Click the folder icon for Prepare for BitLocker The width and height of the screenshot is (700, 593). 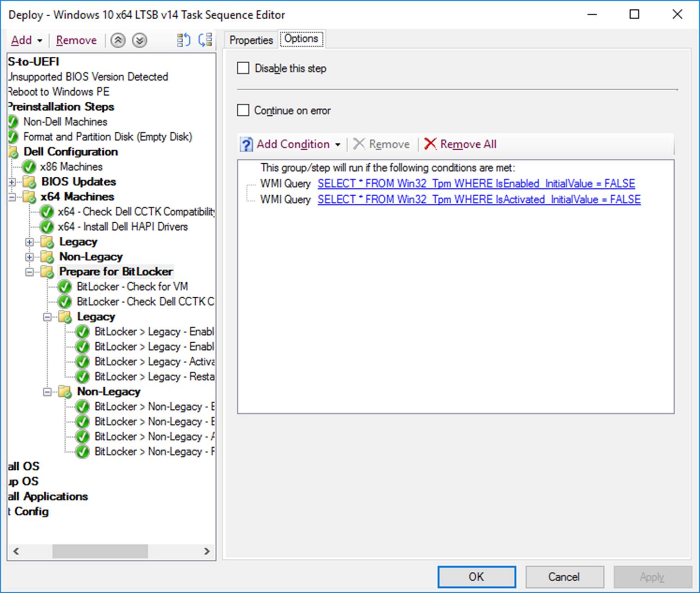click(x=47, y=272)
